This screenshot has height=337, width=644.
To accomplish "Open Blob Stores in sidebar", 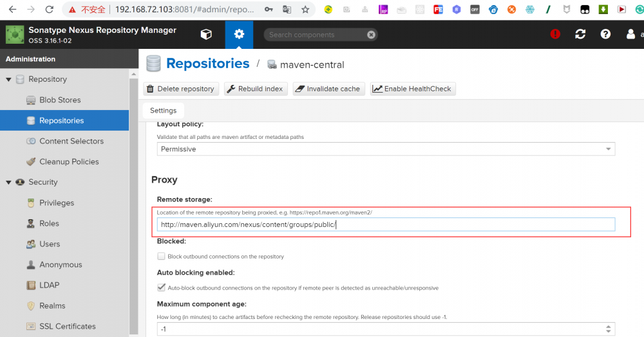I will pyautogui.click(x=60, y=100).
